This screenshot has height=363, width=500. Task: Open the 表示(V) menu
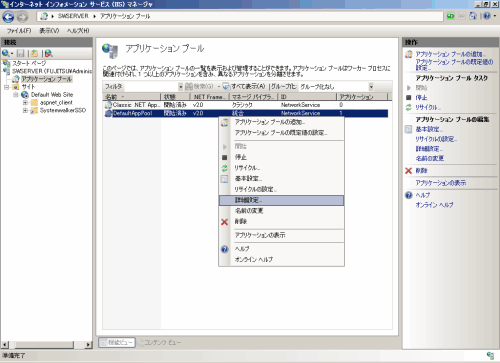tap(49, 31)
